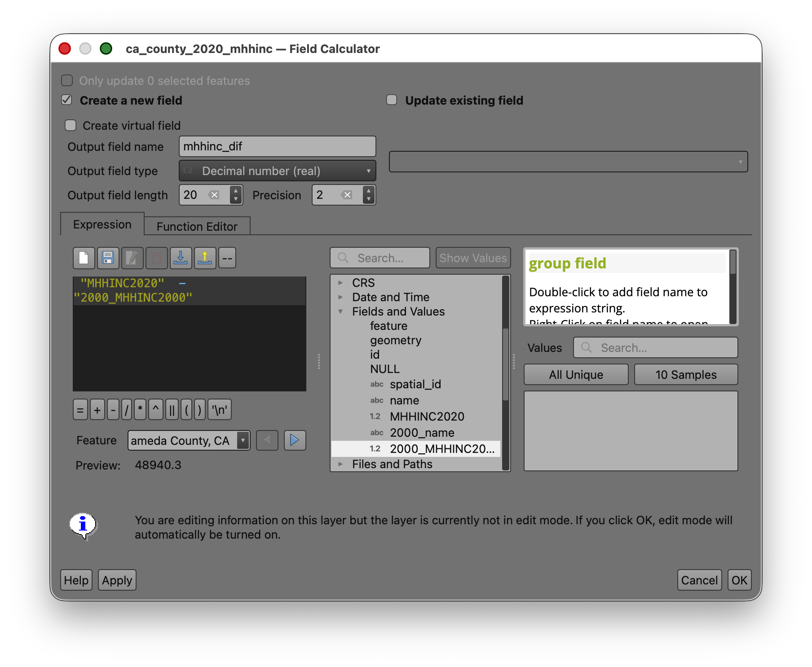This screenshot has height=667, width=812.
Task: Select the Expression tab
Action: point(102,224)
